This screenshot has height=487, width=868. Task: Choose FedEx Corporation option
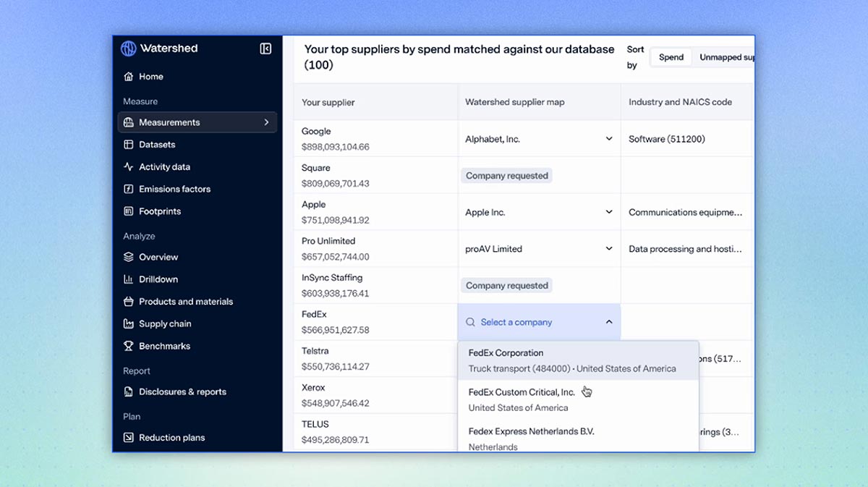[578, 360]
